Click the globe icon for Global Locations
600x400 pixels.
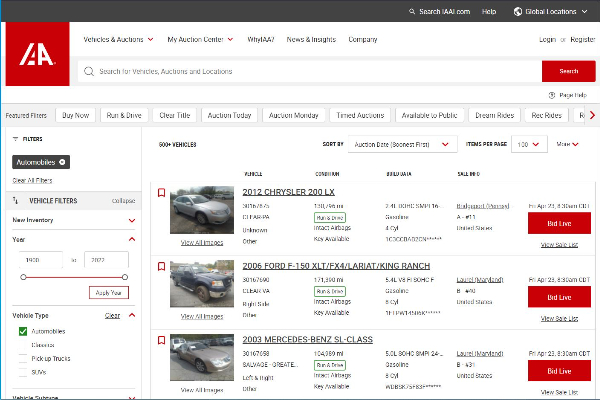pyautogui.click(x=518, y=11)
